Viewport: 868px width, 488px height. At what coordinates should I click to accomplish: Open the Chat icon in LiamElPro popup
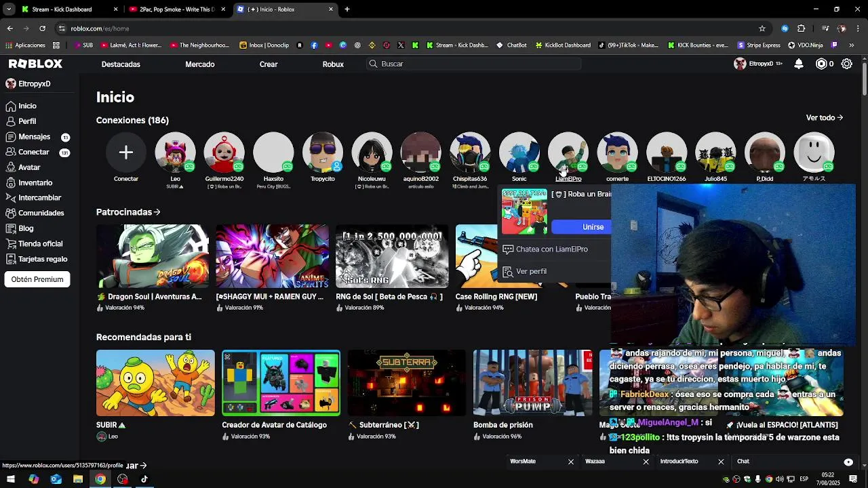pyautogui.click(x=508, y=249)
